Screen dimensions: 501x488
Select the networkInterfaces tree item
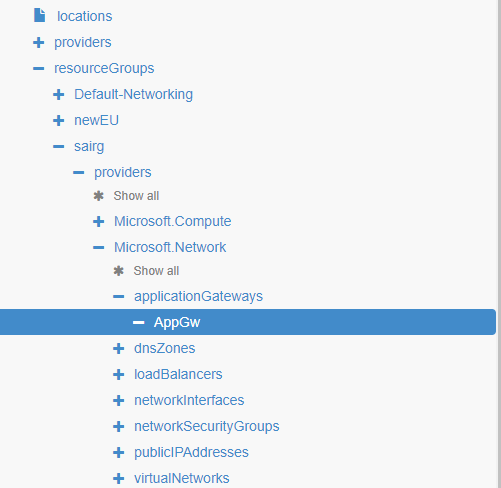click(x=189, y=400)
